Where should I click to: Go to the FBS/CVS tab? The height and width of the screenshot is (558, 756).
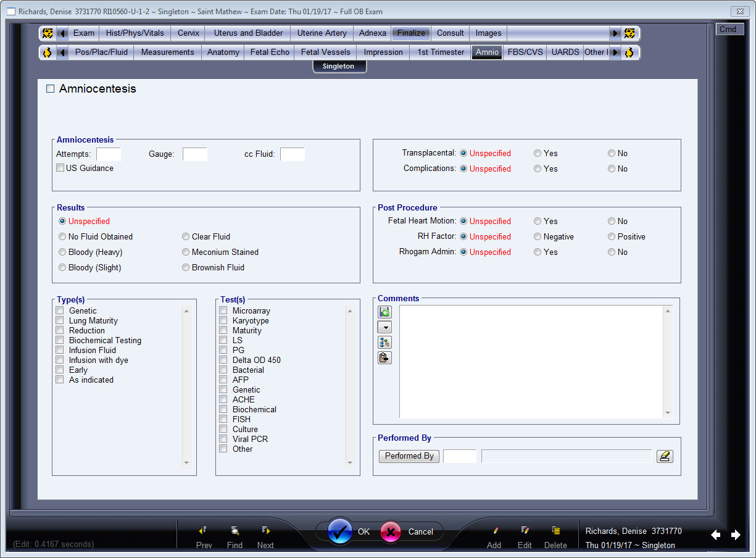coord(525,52)
